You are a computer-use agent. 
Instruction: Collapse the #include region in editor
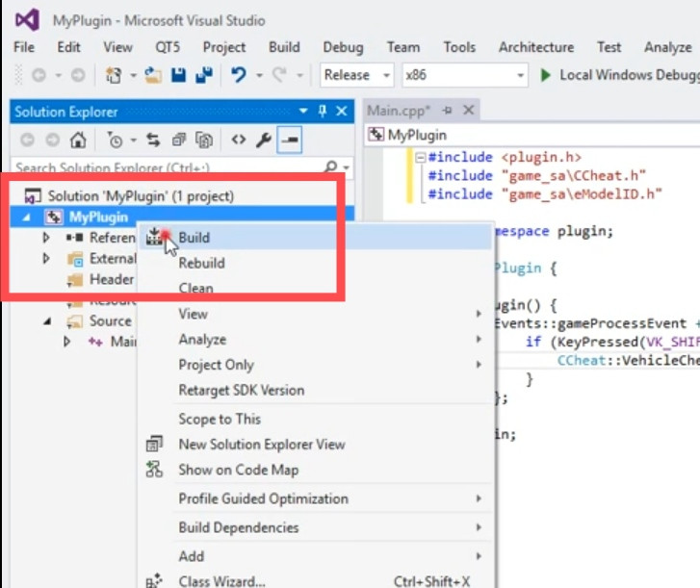pos(420,158)
